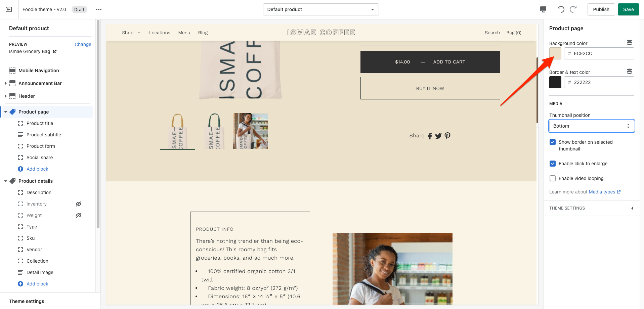Show the hidden Inventory block
The image size is (644, 309).
(x=79, y=204)
